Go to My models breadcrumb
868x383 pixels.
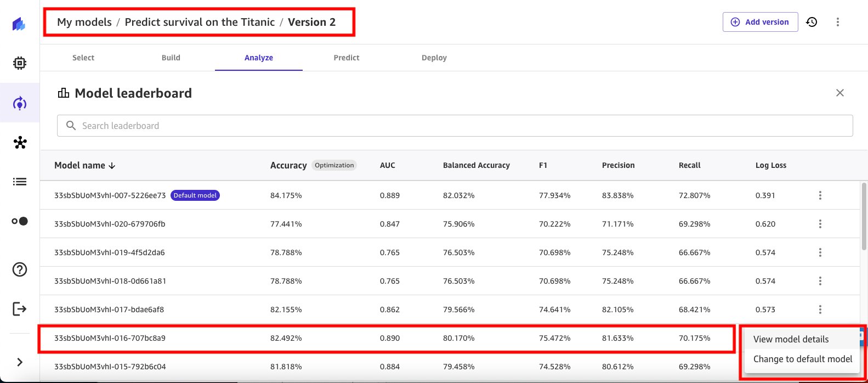84,22
